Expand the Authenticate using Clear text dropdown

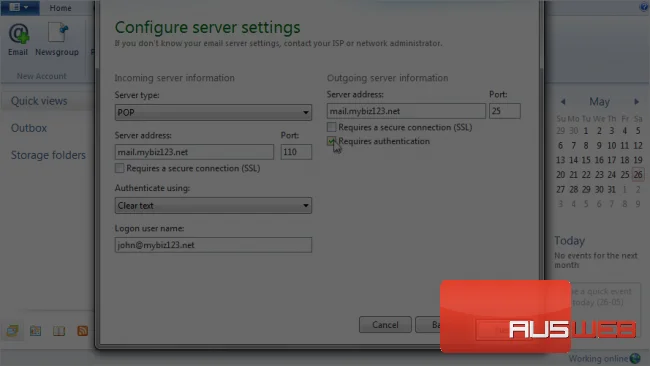point(213,206)
